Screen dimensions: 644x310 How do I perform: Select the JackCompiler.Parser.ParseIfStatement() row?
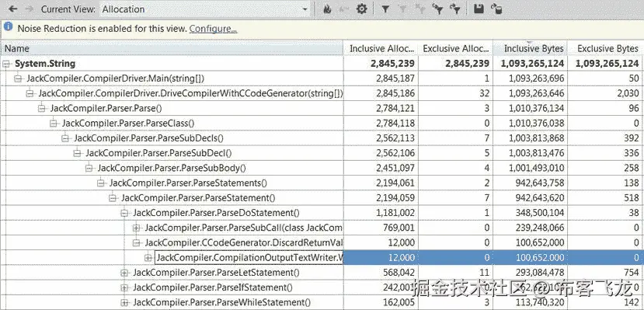coord(322,287)
